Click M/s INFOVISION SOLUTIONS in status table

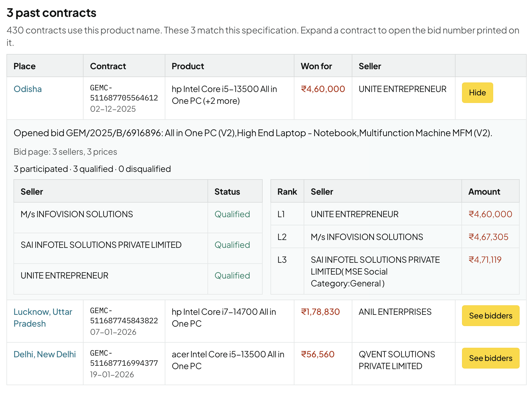[x=77, y=214]
